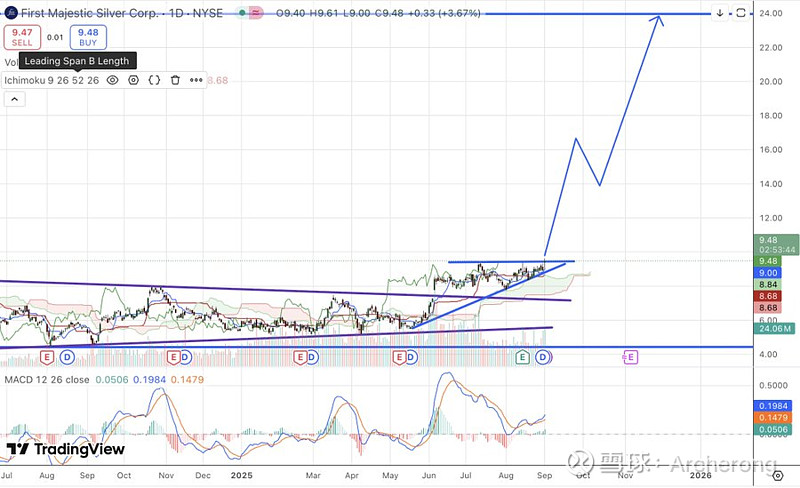Click 12.00 on the price axis
This screenshot has height=488, width=800.
pos(770,218)
